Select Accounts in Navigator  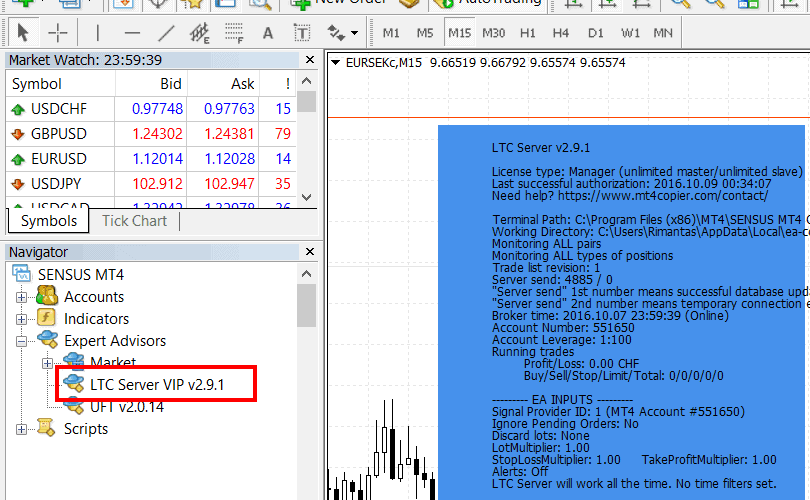click(94, 297)
